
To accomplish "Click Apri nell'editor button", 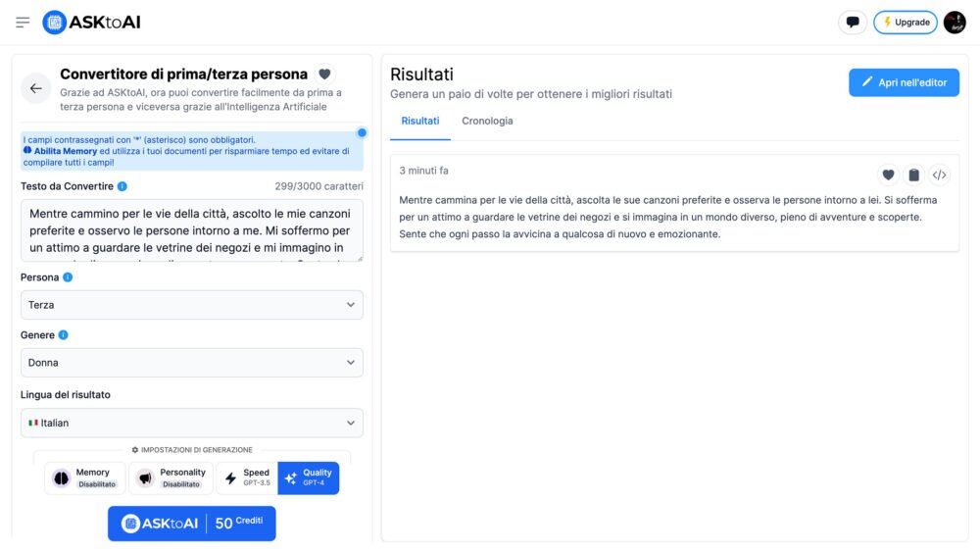I will click(904, 82).
